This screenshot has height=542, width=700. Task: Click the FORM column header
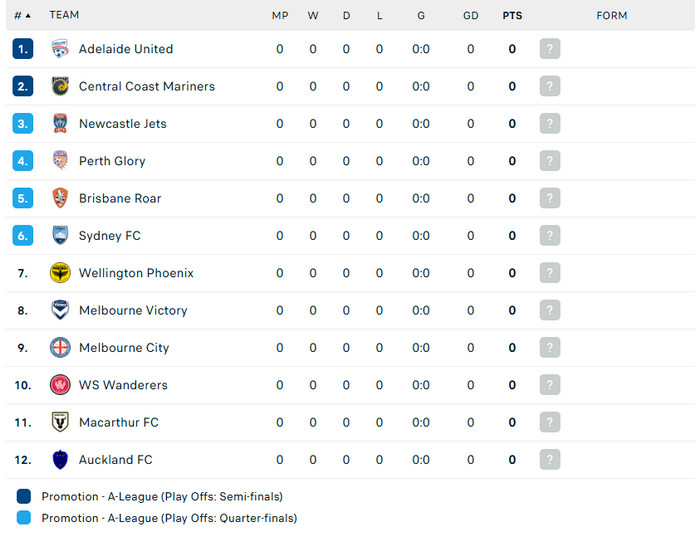[611, 16]
